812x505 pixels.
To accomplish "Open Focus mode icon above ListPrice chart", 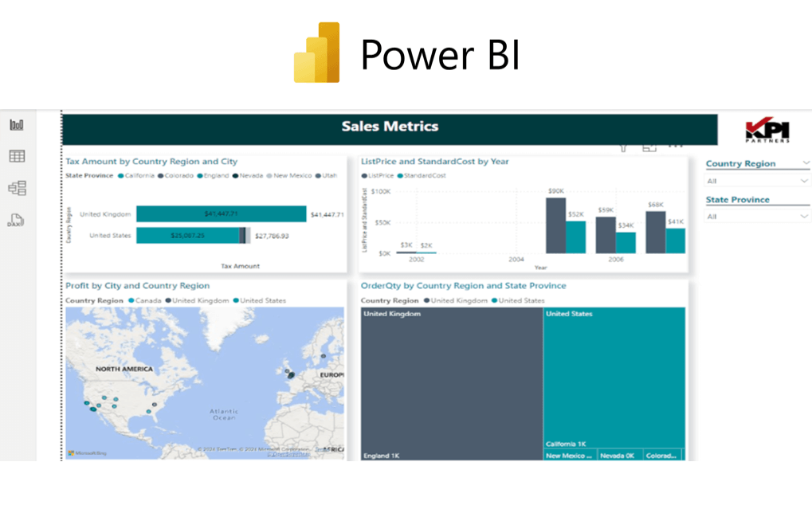I will (x=649, y=147).
